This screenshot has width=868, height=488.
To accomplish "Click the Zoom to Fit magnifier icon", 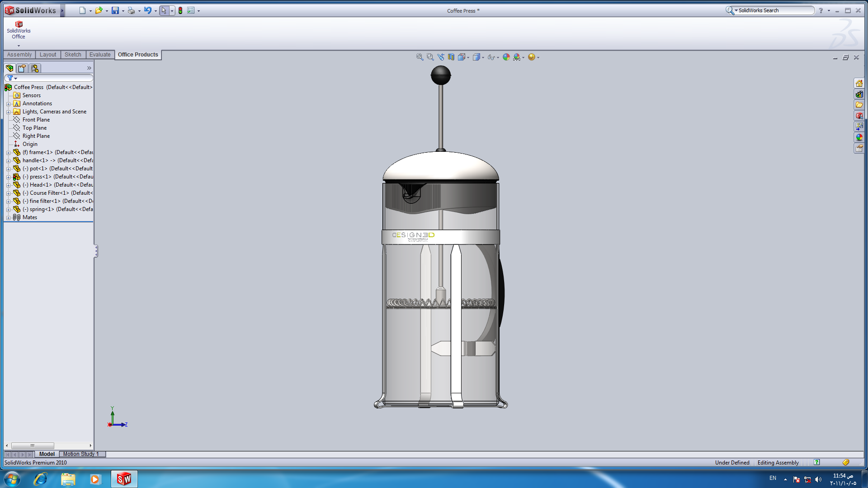I will [420, 57].
